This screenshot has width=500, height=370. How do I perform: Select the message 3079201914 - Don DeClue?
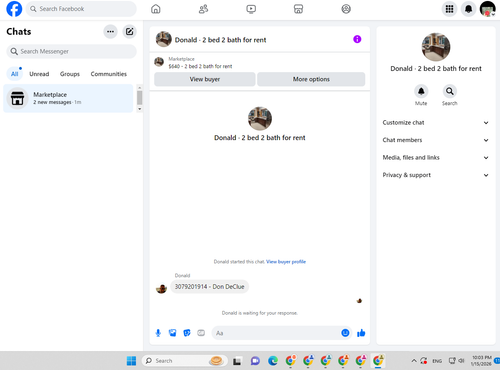point(209,287)
